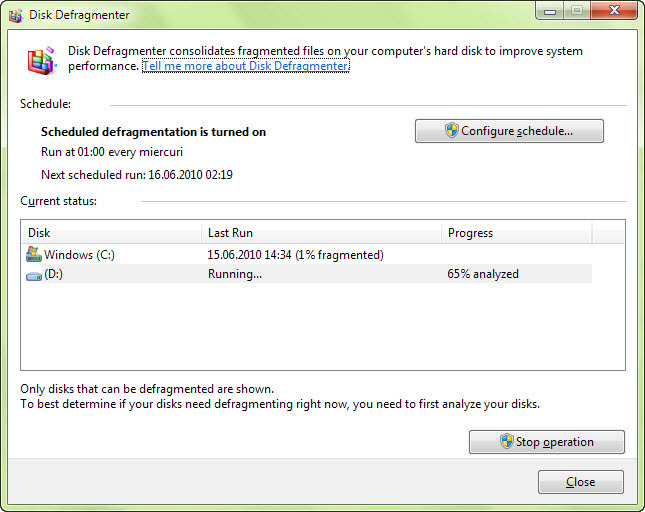This screenshot has width=645, height=512.
Task: Click 'Only disks that can be defragmented' note
Action: point(147,389)
